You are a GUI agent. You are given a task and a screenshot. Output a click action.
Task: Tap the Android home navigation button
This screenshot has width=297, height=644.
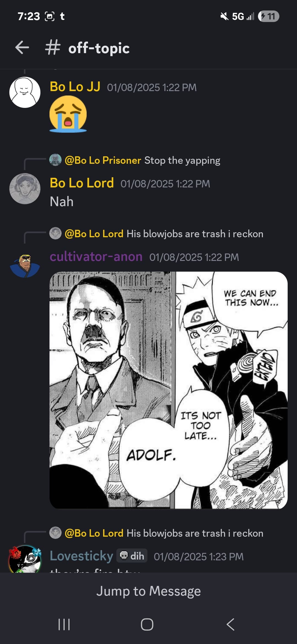click(147, 624)
